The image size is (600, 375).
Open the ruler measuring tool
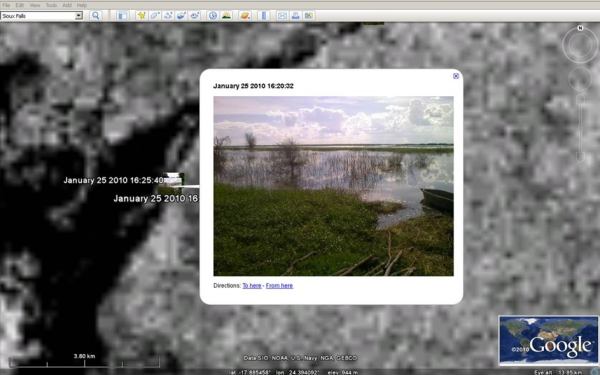(264, 16)
